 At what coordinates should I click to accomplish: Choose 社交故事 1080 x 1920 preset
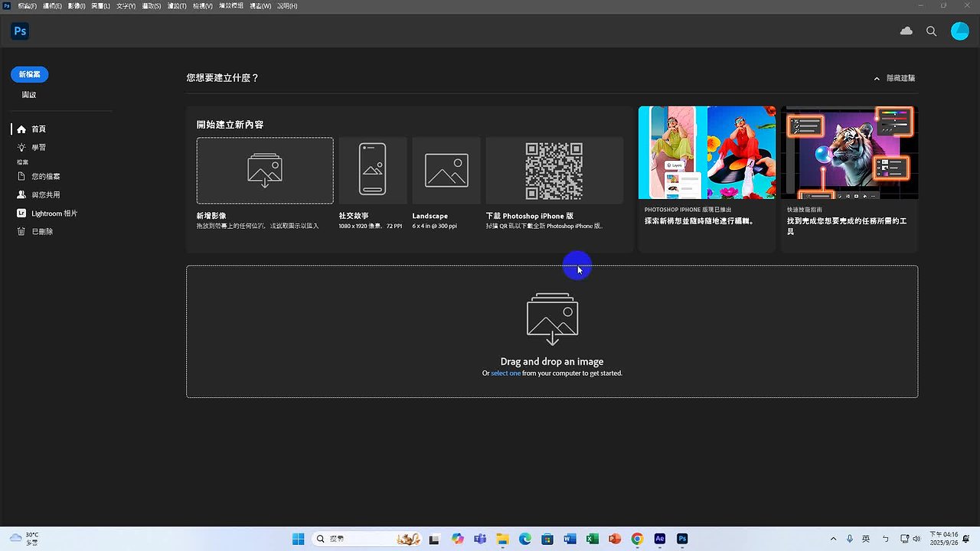pos(373,170)
